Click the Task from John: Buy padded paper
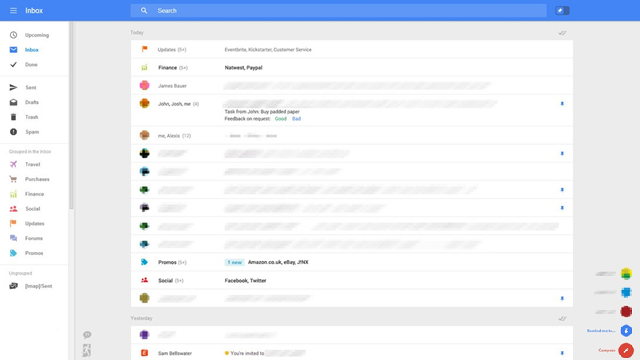The height and width of the screenshot is (360, 640). [262, 111]
